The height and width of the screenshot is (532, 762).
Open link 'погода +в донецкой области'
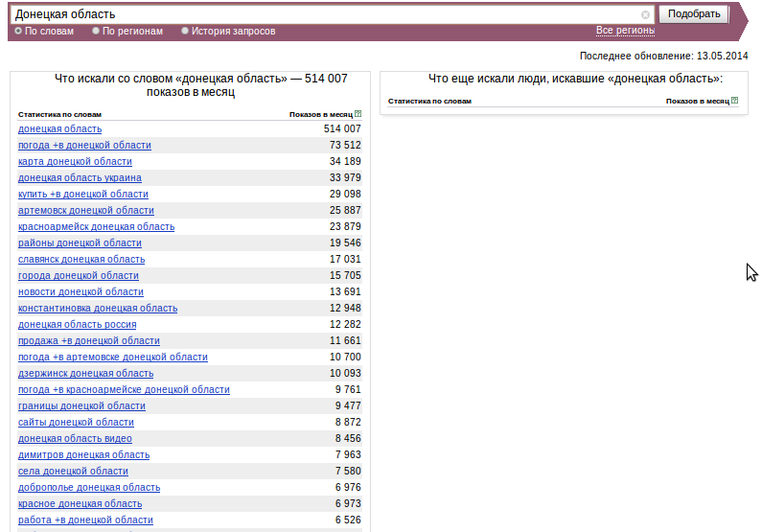[84, 146]
